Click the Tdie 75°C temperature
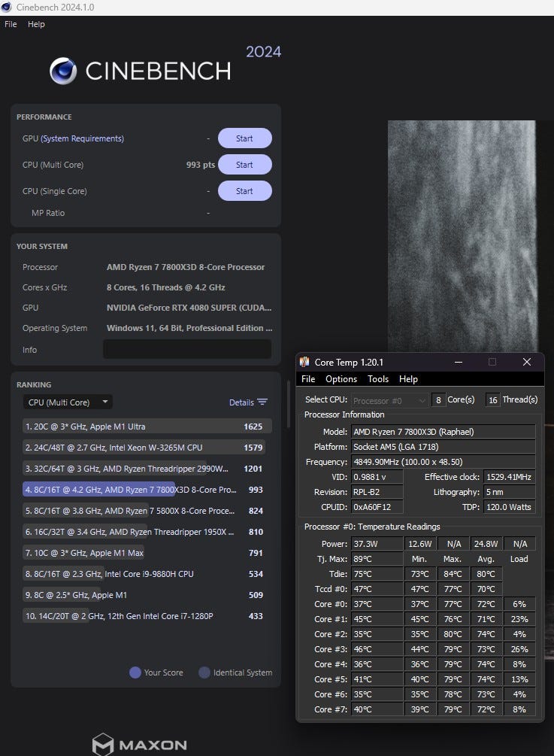This screenshot has height=756, width=554. click(x=377, y=574)
